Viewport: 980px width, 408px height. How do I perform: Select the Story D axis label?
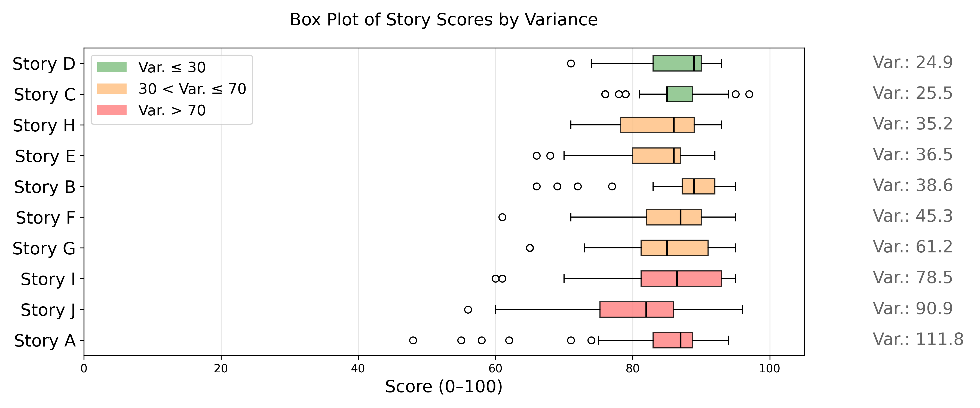[x=44, y=64]
